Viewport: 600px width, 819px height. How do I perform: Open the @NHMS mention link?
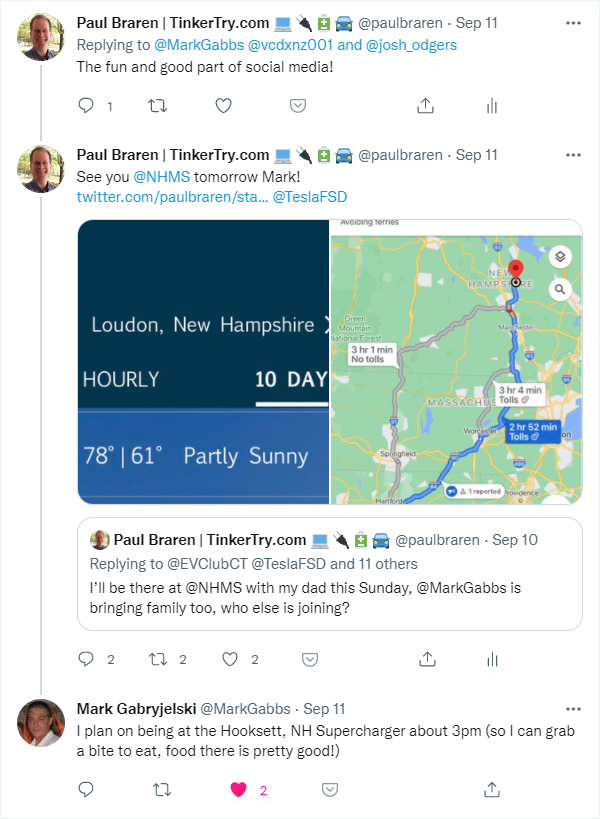point(162,177)
